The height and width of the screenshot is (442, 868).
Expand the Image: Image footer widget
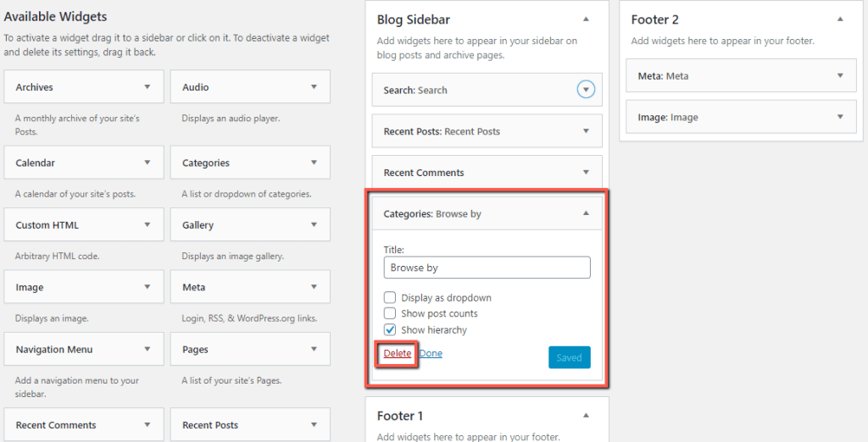coord(840,117)
